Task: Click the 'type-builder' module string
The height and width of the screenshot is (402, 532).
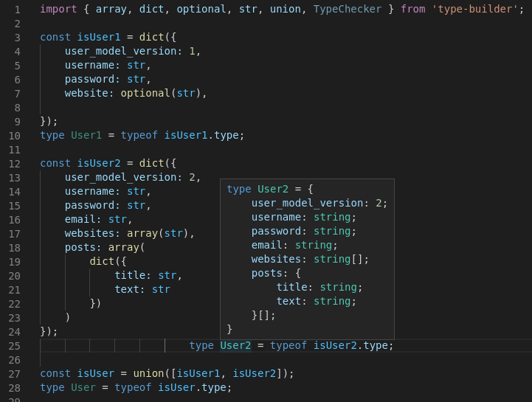Action: 475,9
